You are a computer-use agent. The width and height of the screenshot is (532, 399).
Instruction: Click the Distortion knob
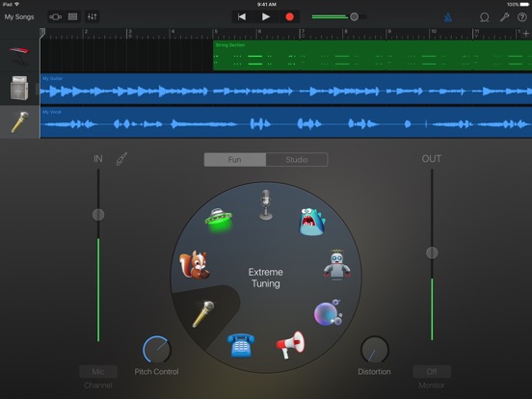point(375,350)
